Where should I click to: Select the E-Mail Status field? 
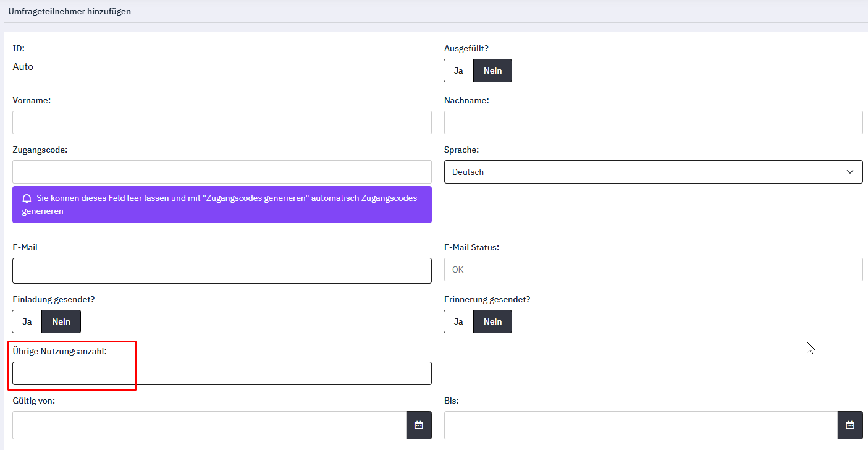click(653, 270)
